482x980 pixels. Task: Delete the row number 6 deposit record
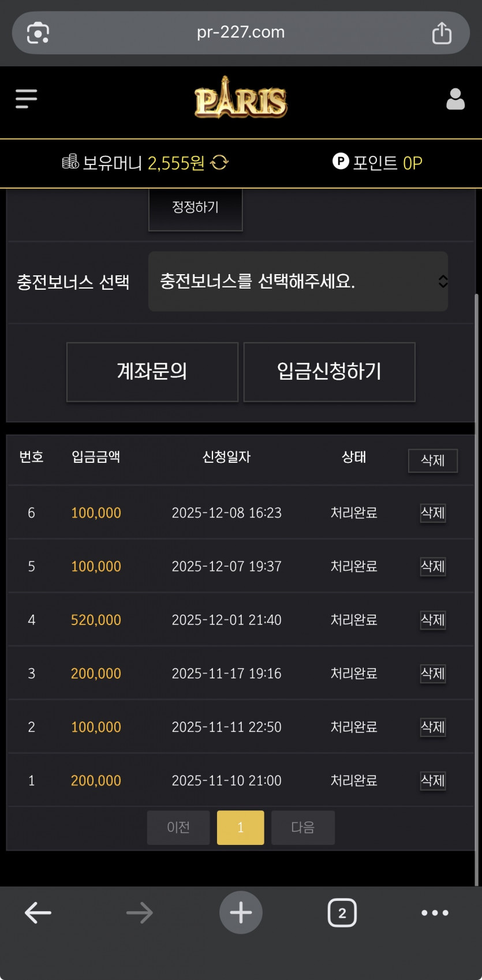pos(432,513)
